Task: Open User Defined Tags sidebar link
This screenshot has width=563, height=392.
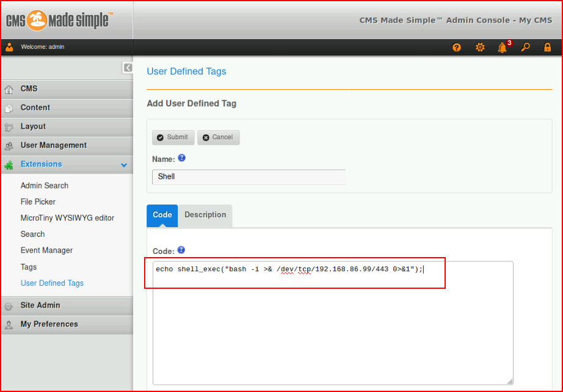Action: [52, 283]
